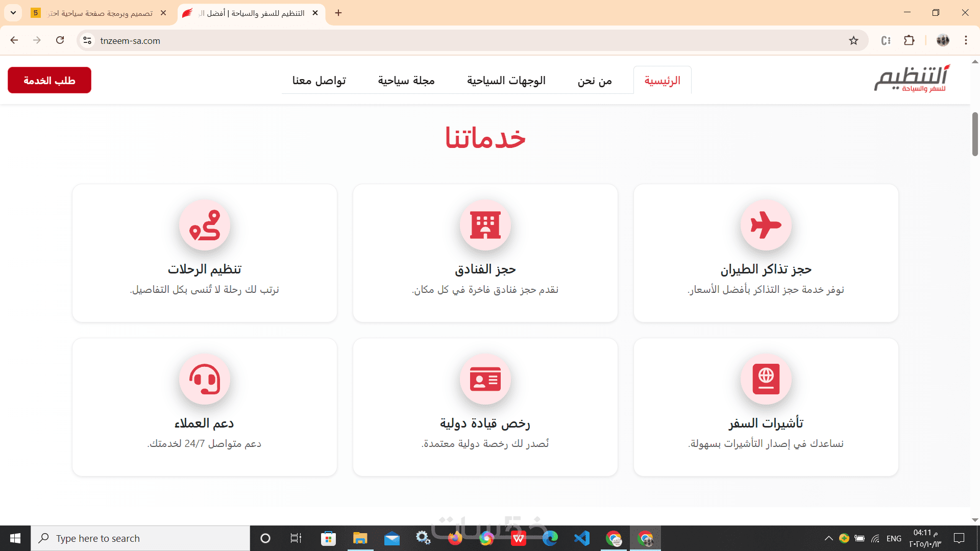This screenshot has height=551, width=980.
Task: Click the headset customer support icon
Action: [204, 379]
